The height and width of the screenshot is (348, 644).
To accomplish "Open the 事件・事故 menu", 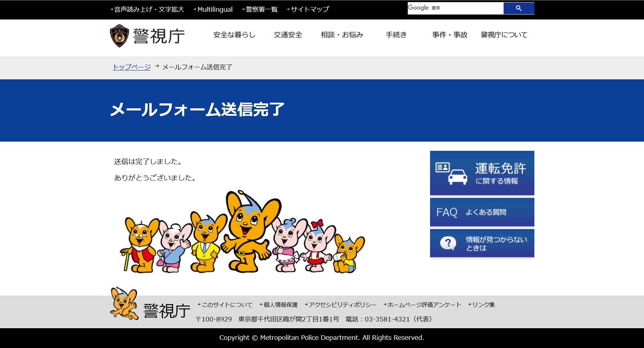I will click(449, 35).
